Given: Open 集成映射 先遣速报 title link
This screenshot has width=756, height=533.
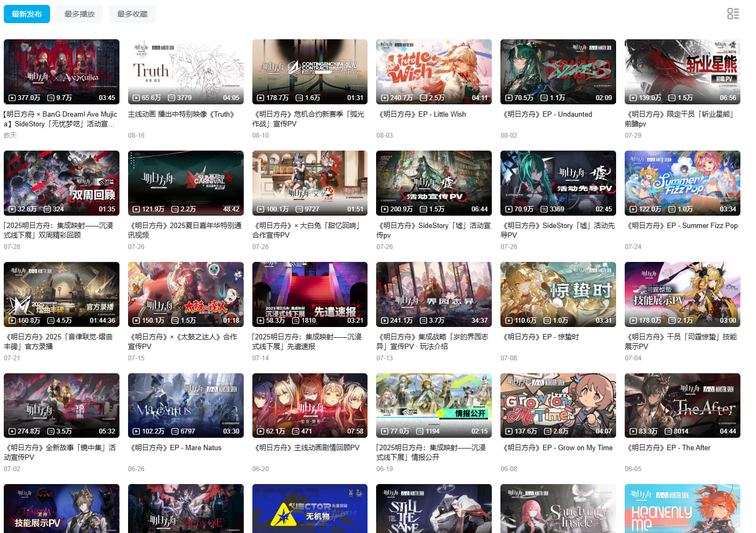Looking at the screenshot, I should point(307,342).
